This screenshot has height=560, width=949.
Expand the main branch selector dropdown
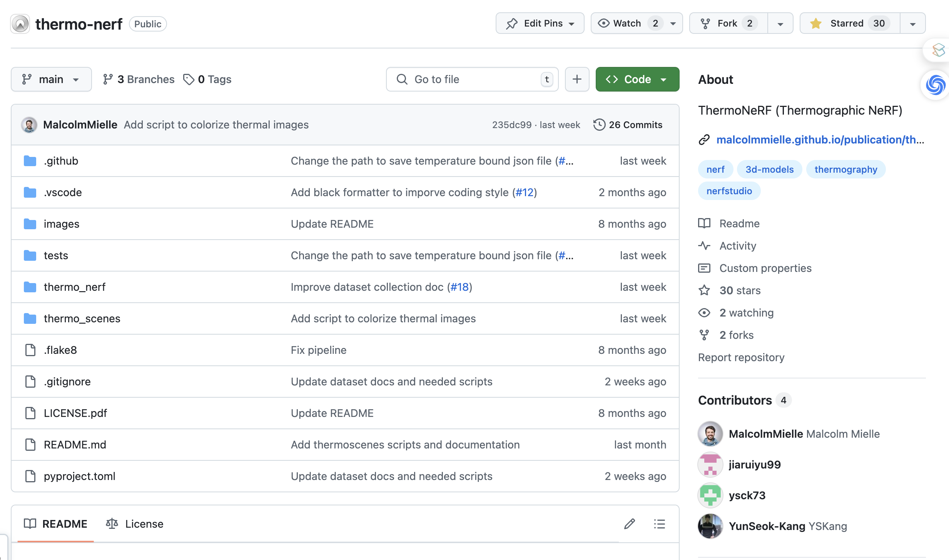[51, 79]
